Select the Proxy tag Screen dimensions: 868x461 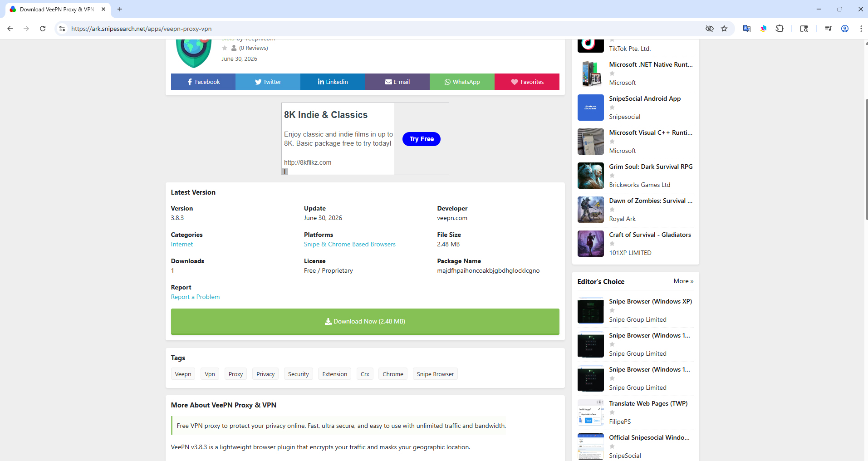(235, 374)
